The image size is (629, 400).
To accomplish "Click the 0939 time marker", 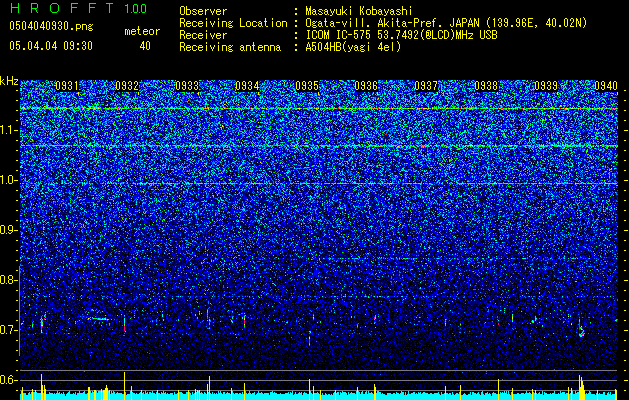I will (x=546, y=86).
